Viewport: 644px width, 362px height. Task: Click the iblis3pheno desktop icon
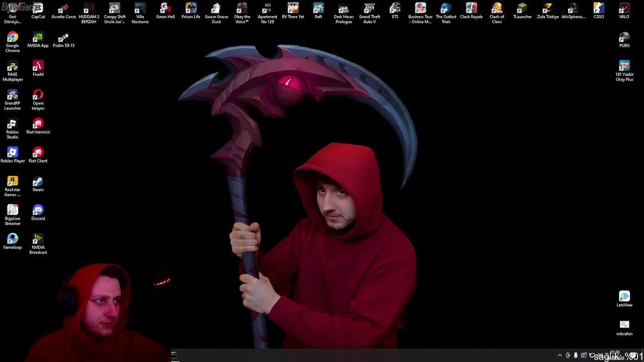pos(573,11)
